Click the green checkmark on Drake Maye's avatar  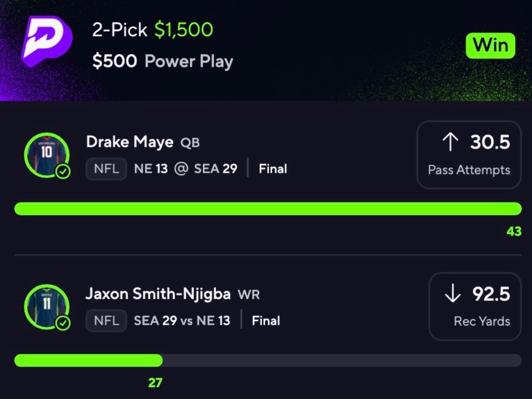coord(63,171)
